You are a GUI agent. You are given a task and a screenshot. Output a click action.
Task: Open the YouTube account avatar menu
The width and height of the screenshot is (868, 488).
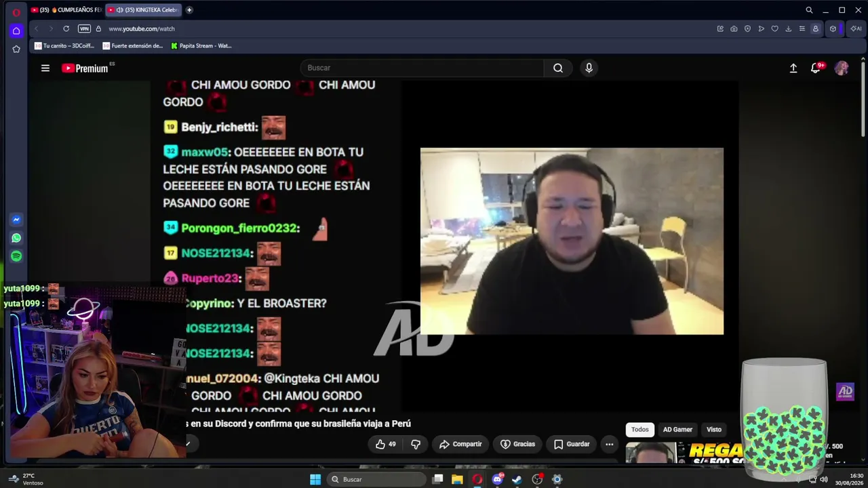[842, 68]
